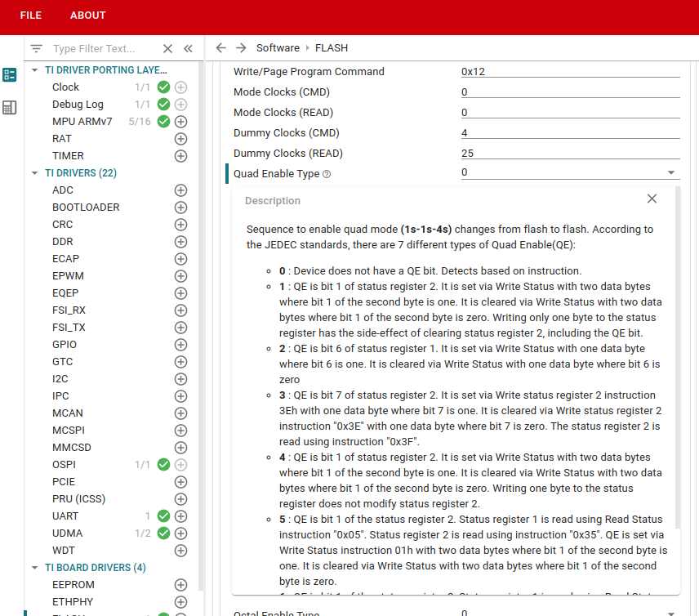Click the green check next to Clock
Viewport: 699px width, 616px height.
[163, 87]
